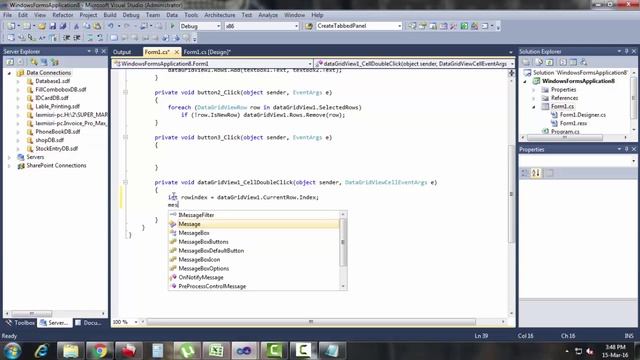The height and width of the screenshot is (360, 640).
Task: Open the uTorrent taskbar icon
Action: click(x=187, y=351)
